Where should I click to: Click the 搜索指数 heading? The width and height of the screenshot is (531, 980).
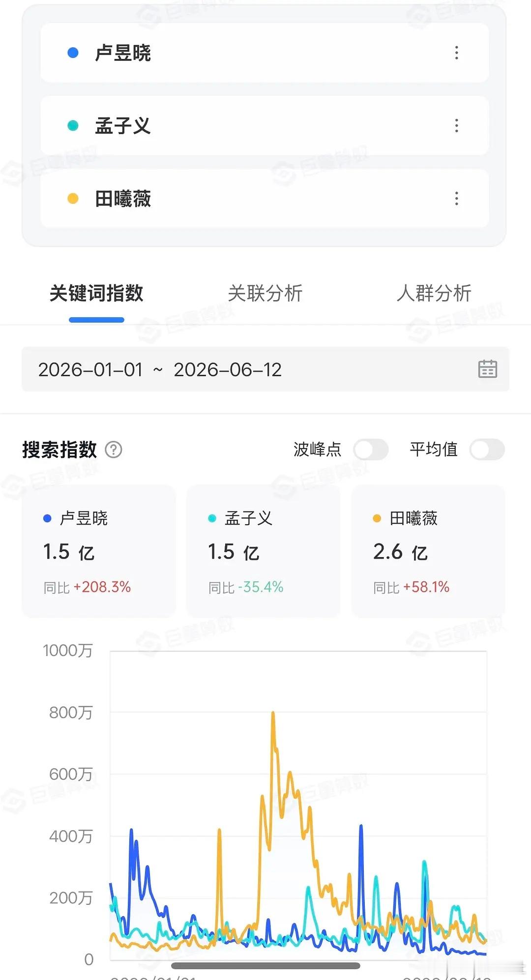click(x=59, y=449)
